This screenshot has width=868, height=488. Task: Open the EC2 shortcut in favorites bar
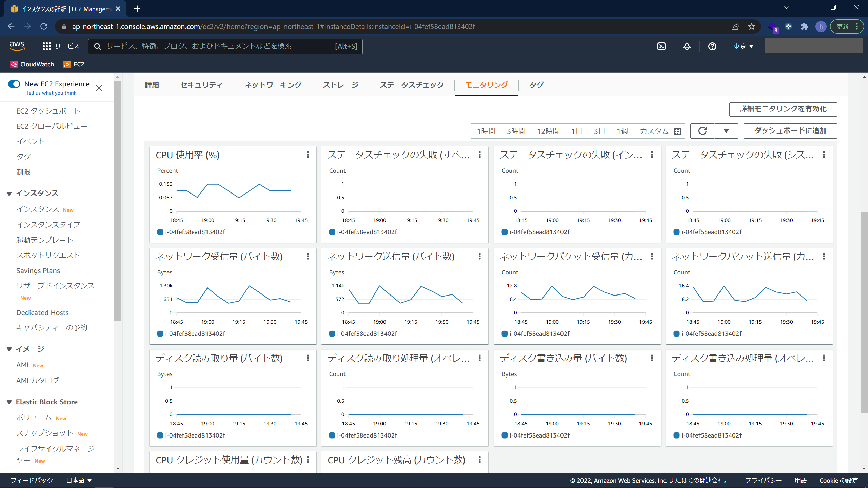click(74, 64)
